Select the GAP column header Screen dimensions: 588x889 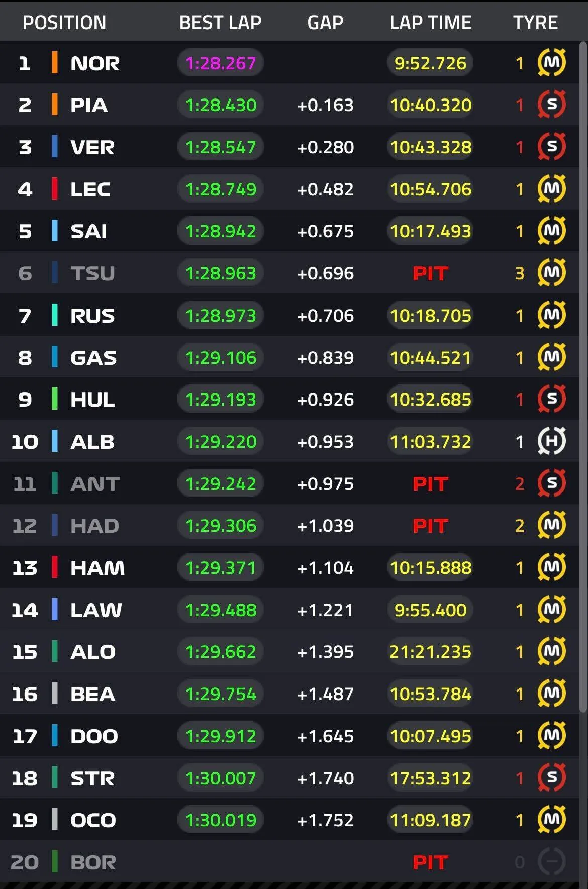tap(325, 23)
